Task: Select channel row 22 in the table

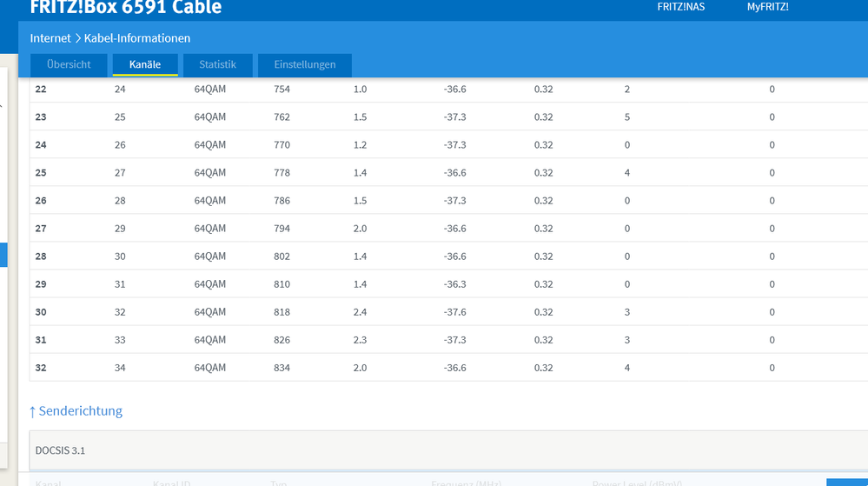Action: 448,90
